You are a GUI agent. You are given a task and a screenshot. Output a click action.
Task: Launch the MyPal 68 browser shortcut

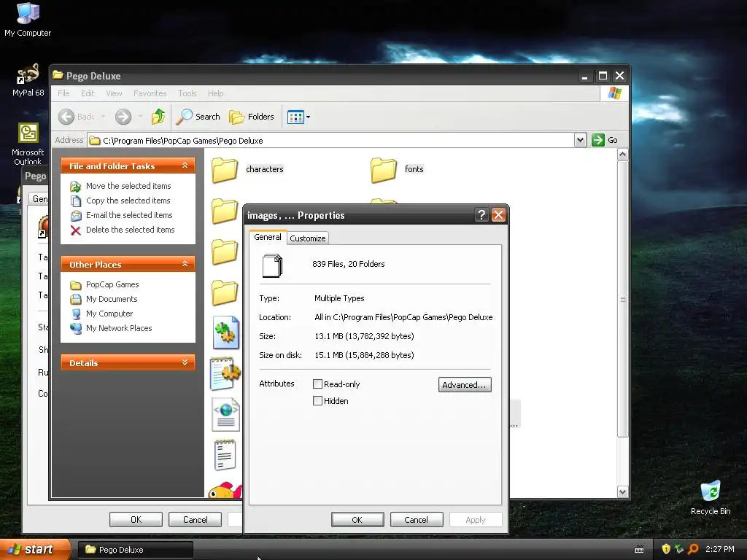28,80
